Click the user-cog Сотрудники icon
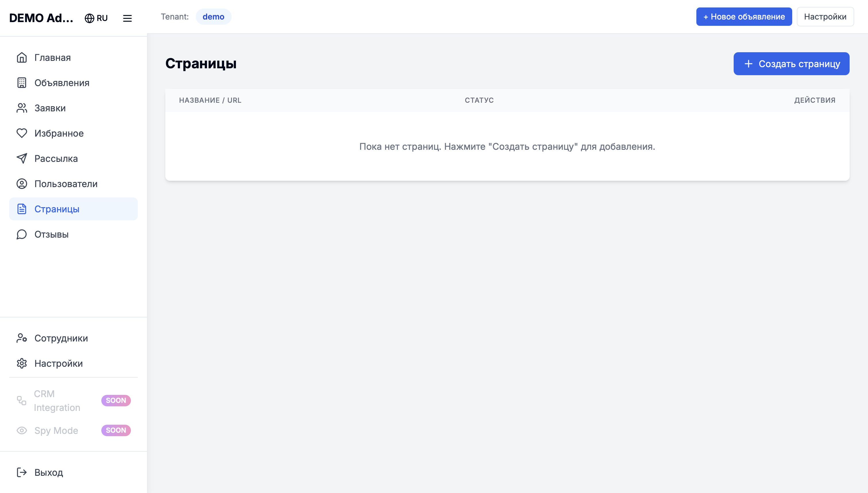868x493 pixels. point(22,338)
